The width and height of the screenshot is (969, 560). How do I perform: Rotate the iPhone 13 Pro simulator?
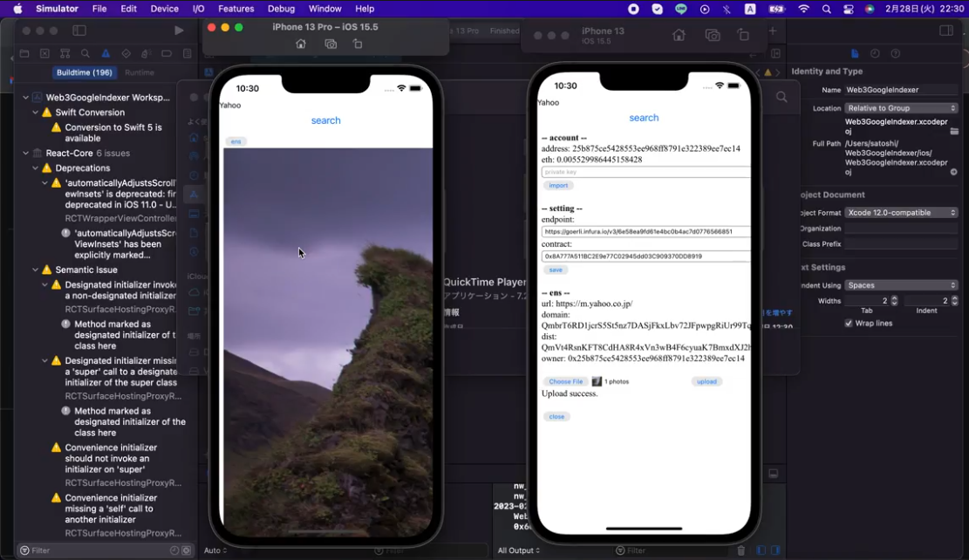tap(358, 44)
